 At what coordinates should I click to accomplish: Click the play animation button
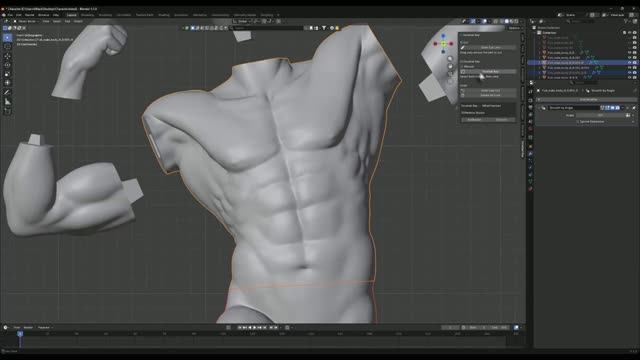(255, 327)
